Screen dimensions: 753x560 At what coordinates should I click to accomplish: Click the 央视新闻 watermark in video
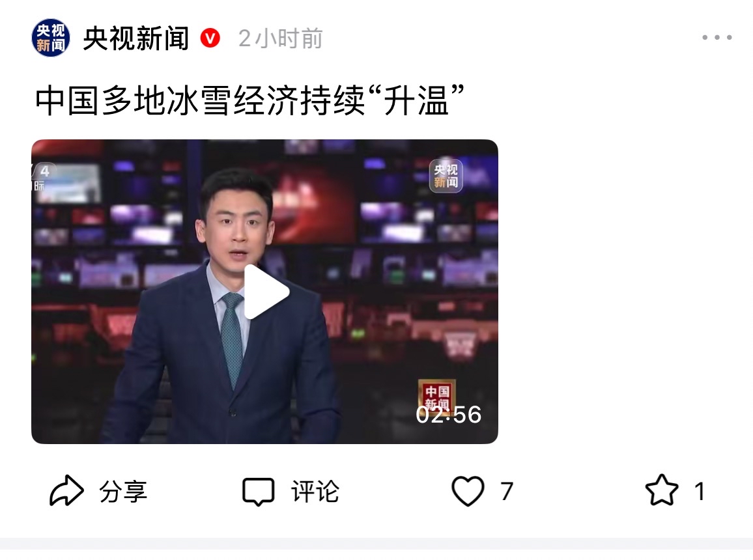446,176
